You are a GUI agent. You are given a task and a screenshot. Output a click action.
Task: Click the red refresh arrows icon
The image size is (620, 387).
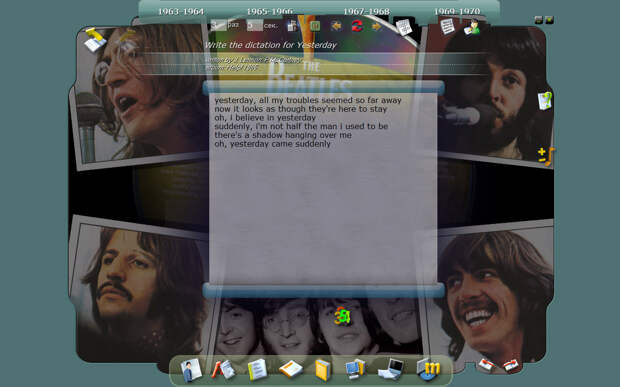pos(357,26)
